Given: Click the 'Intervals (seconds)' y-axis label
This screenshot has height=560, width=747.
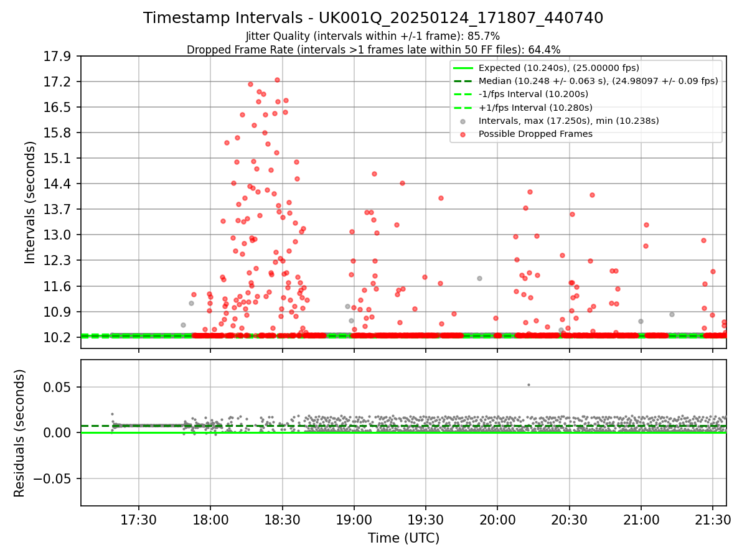Looking at the screenshot, I should tap(30, 202).
